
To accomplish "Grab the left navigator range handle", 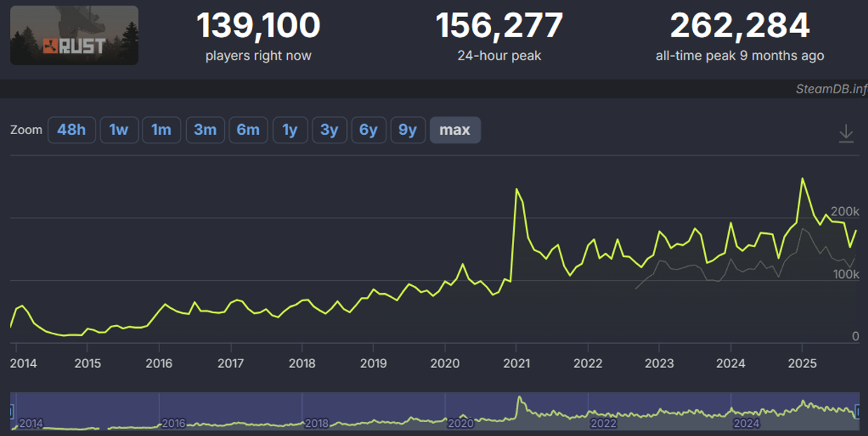I will click(x=12, y=411).
